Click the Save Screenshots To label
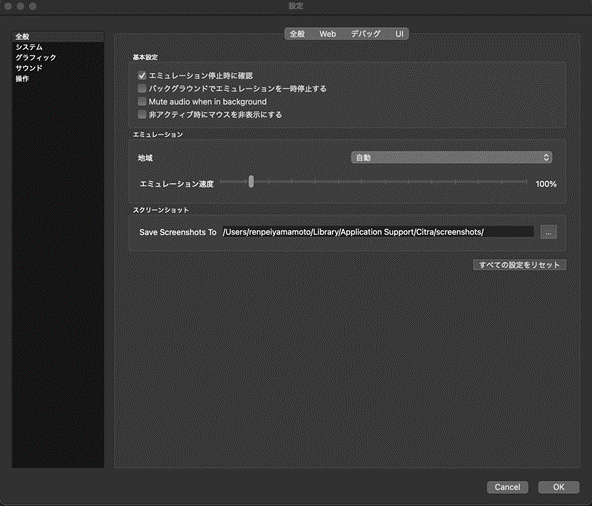 pyautogui.click(x=178, y=232)
